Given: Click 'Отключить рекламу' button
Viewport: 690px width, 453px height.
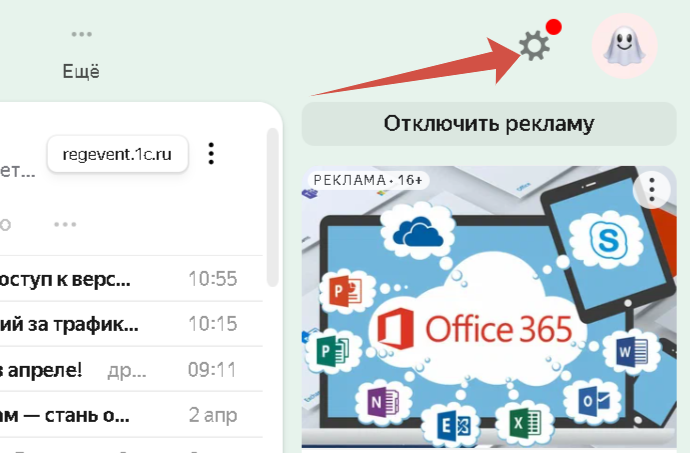Looking at the screenshot, I should (x=489, y=124).
